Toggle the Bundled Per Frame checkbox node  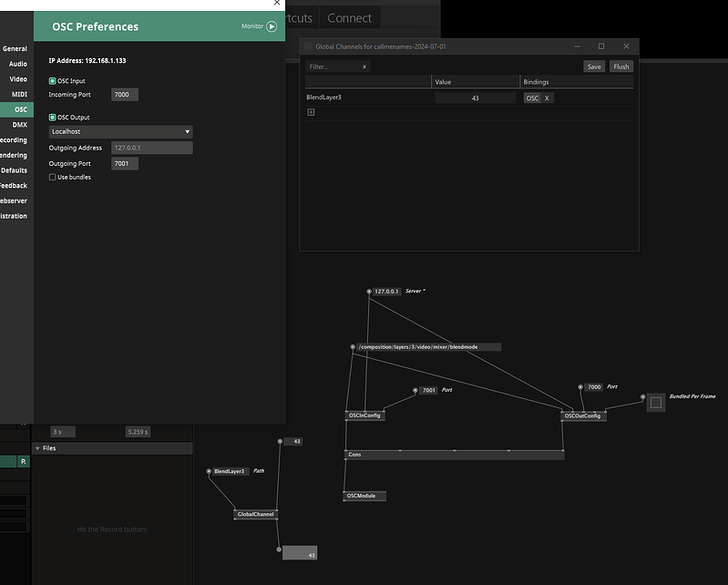pos(656,403)
